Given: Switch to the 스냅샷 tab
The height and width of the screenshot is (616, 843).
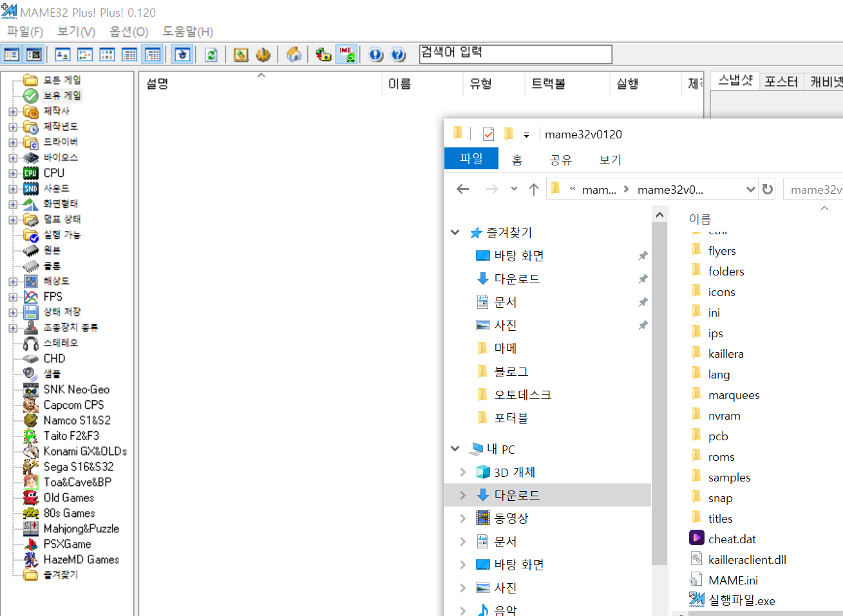Looking at the screenshot, I should click(x=735, y=81).
